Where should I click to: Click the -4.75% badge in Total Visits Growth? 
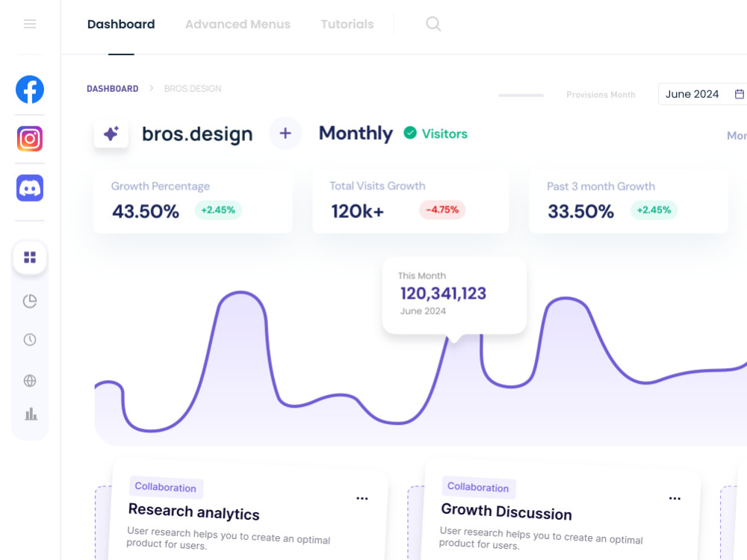click(442, 210)
